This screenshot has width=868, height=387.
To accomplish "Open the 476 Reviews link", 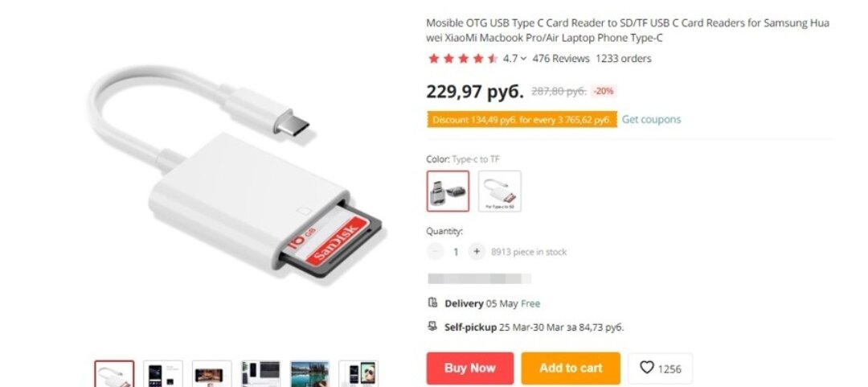I will (x=561, y=58).
